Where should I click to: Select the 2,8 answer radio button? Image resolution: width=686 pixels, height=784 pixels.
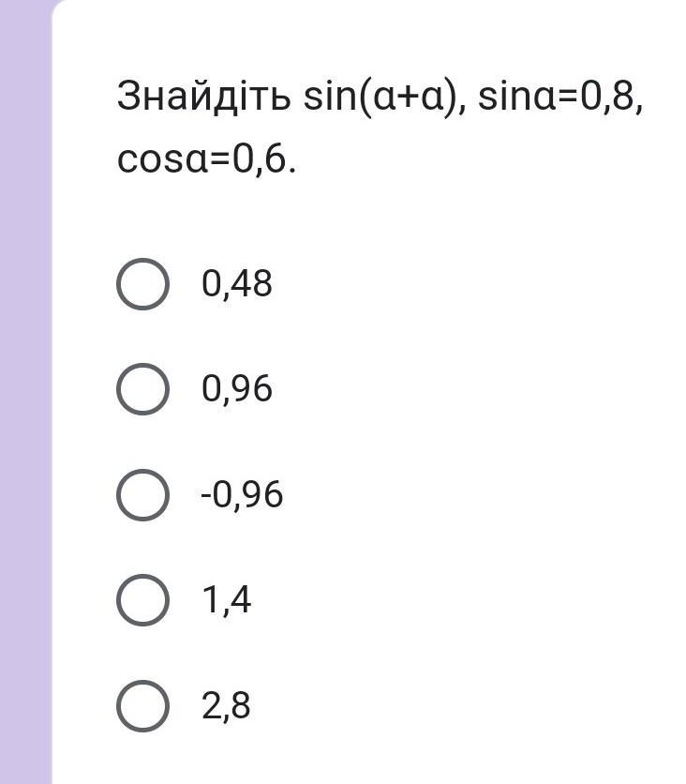(x=143, y=706)
